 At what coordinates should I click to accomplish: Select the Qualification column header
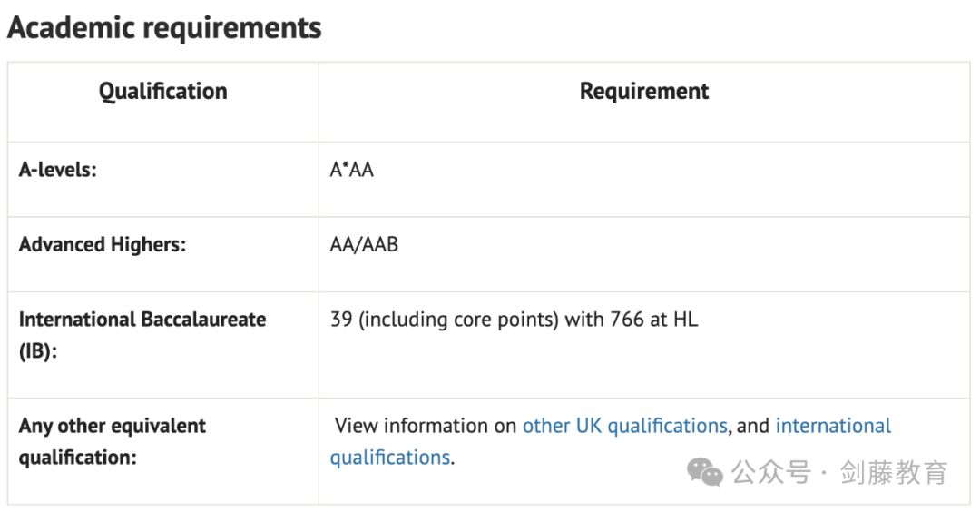(x=163, y=92)
